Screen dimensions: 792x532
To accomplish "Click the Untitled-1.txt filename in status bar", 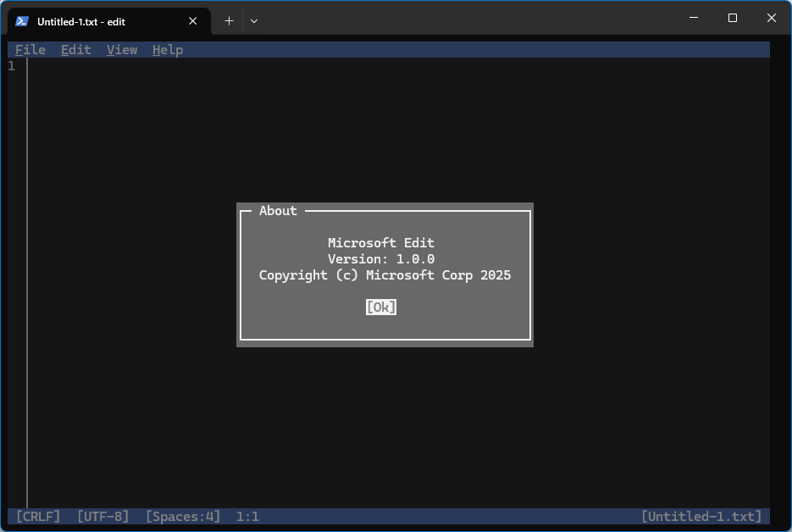I will coord(701,517).
